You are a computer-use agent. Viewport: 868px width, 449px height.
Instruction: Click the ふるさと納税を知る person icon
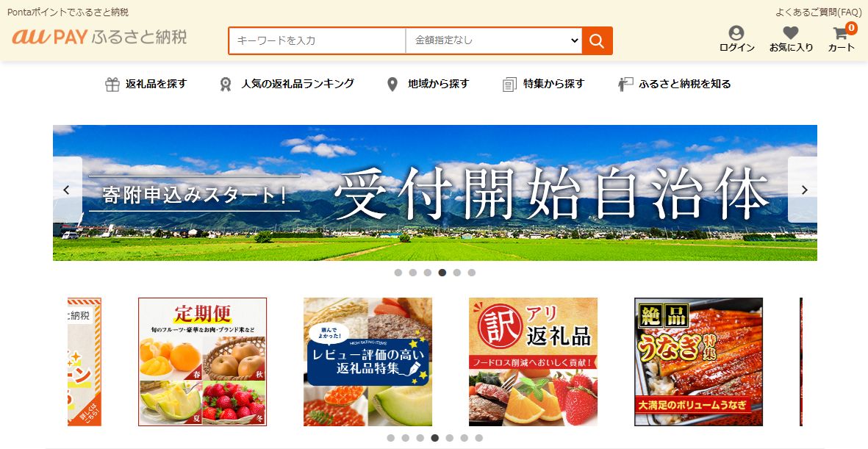[x=625, y=85]
